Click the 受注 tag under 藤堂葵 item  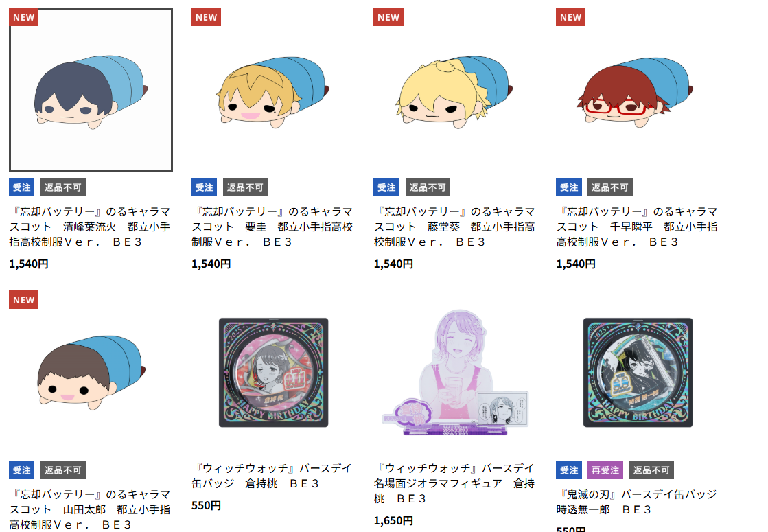coord(386,187)
